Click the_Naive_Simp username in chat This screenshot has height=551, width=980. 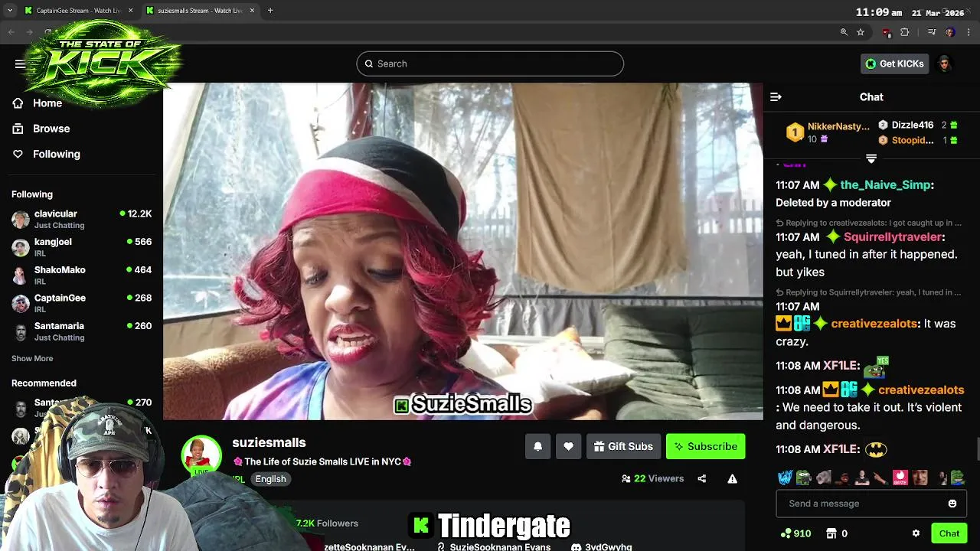pos(885,185)
